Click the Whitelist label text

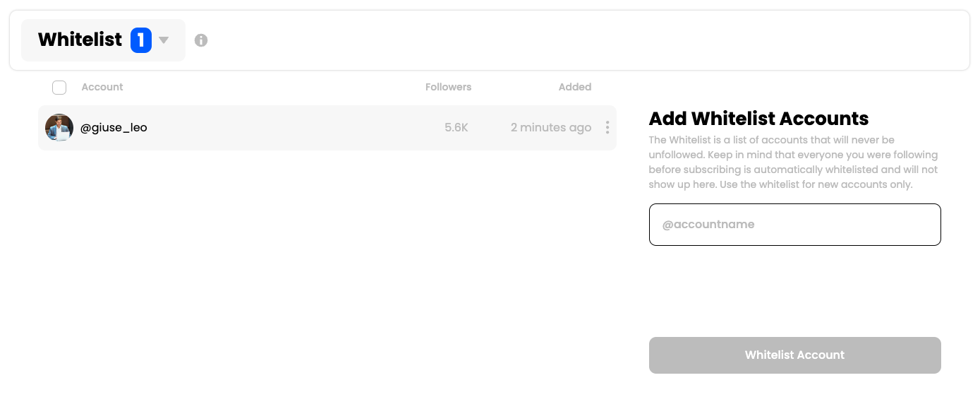point(80,40)
